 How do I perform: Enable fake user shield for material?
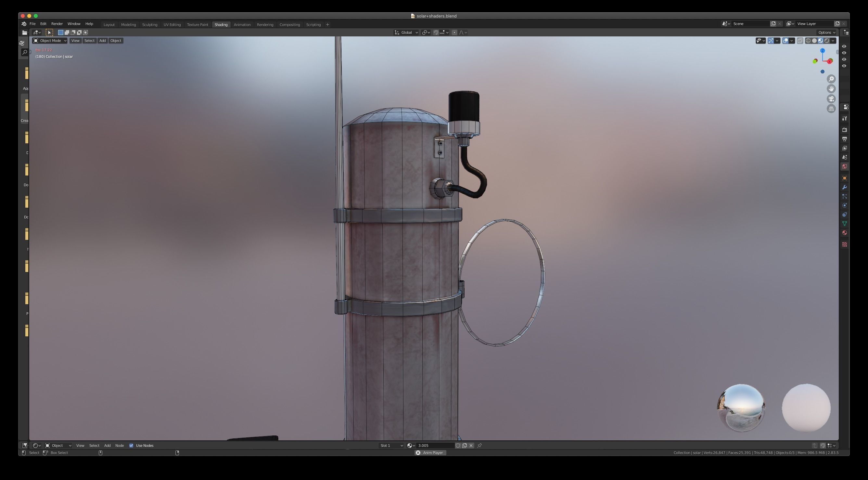pyautogui.click(x=458, y=446)
